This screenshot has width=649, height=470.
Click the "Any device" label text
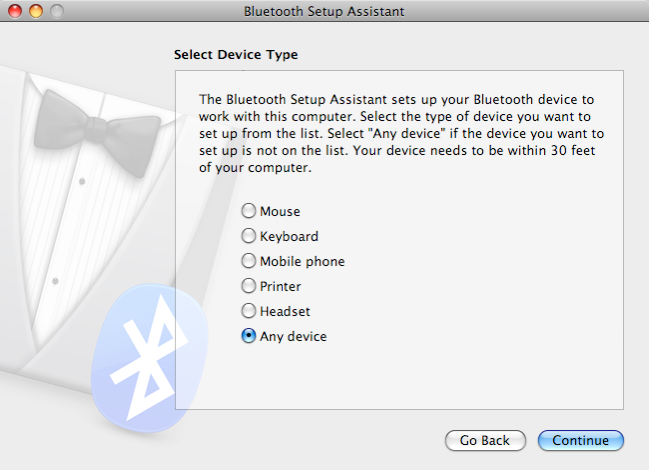click(293, 336)
